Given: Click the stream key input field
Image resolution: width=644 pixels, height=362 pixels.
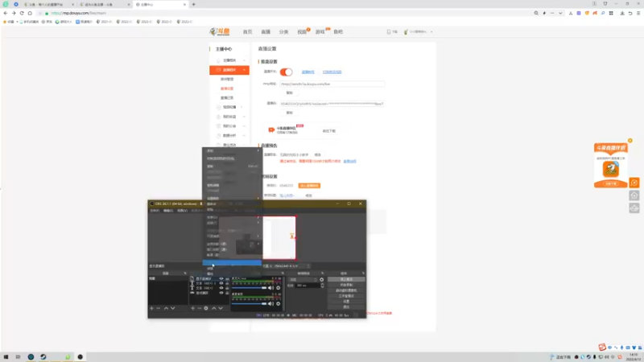Looking at the screenshot, I should tap(332, 104).
